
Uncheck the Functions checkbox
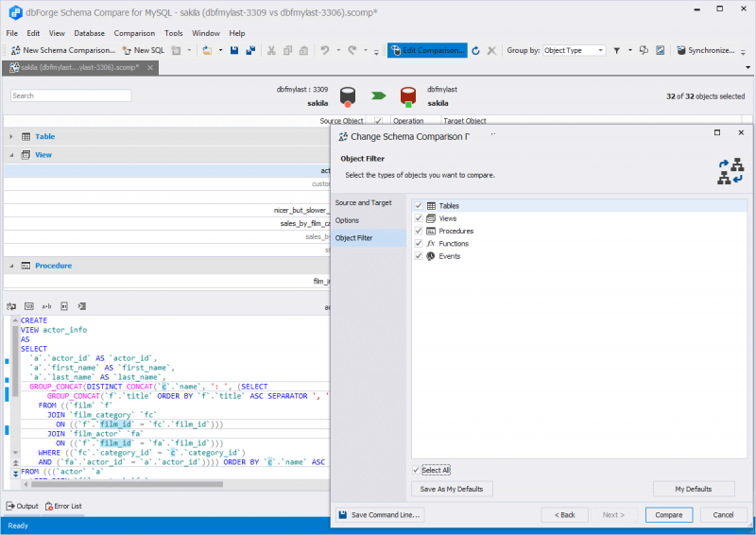pyautogui.click(x=419, y=243)
